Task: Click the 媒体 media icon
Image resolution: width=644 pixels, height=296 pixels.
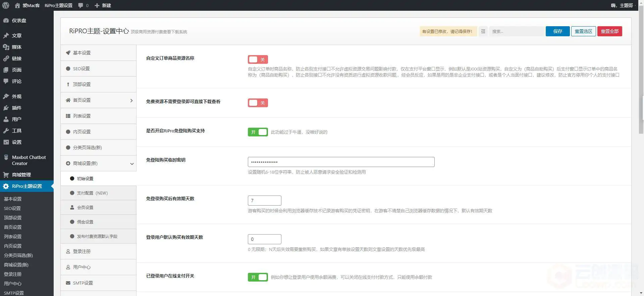Action: click(6, 47)
